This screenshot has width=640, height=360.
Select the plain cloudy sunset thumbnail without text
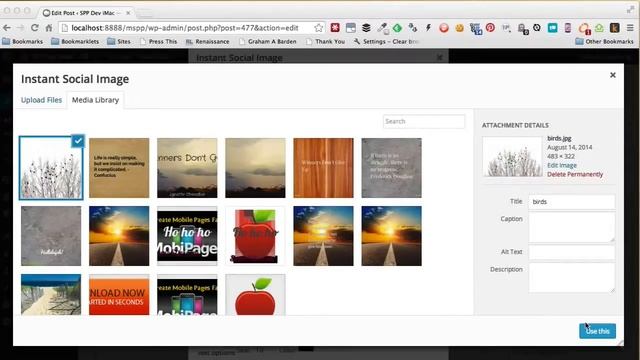pos(256,168)
